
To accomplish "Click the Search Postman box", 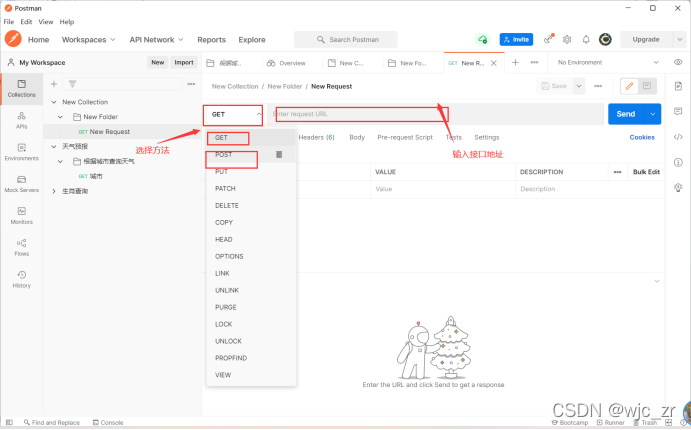I will pyautogui.click(x=346, y=39).
